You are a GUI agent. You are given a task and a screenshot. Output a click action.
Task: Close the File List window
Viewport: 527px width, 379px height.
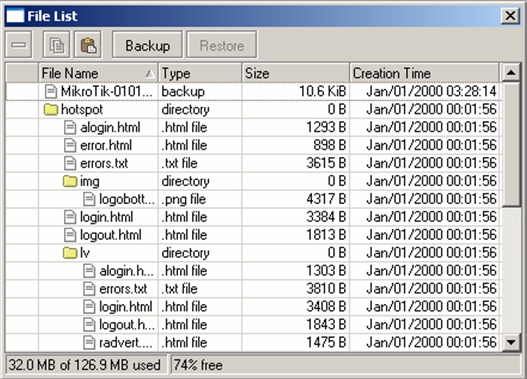[x=510, y=16]
